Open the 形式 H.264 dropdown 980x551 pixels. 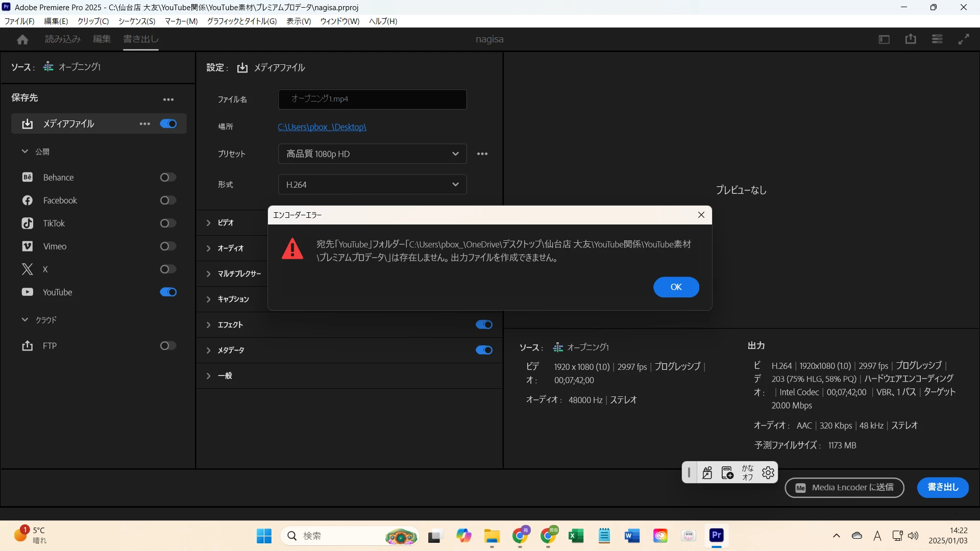coord(372,185)
